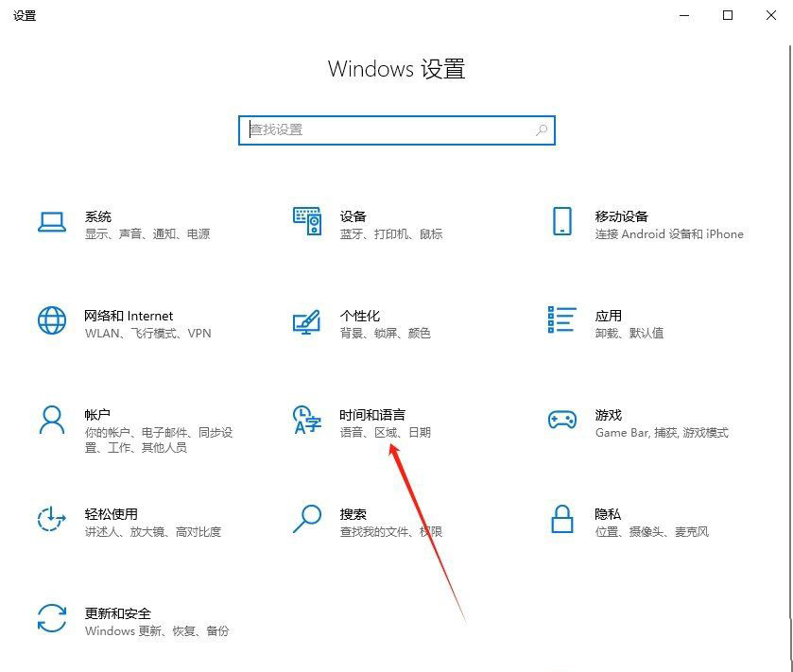
Task: Open the 系统 settings title
Action: [x=97, y=216]
